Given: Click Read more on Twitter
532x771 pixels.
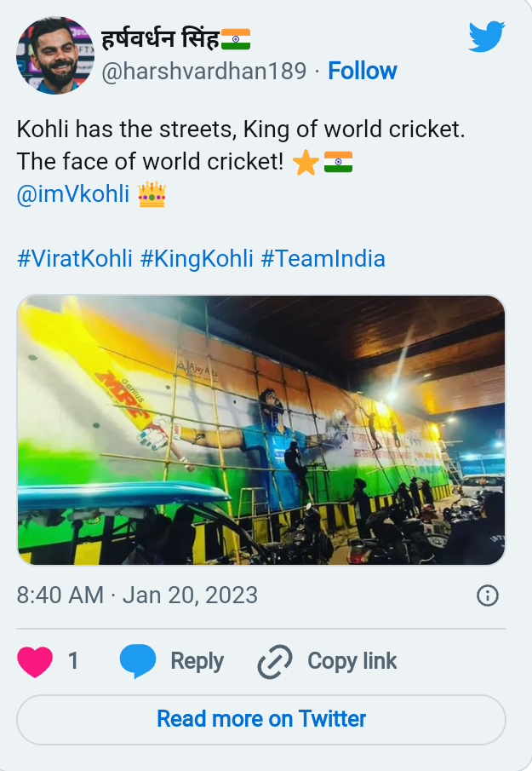Looking at the screenshot, I should (261, 719).
